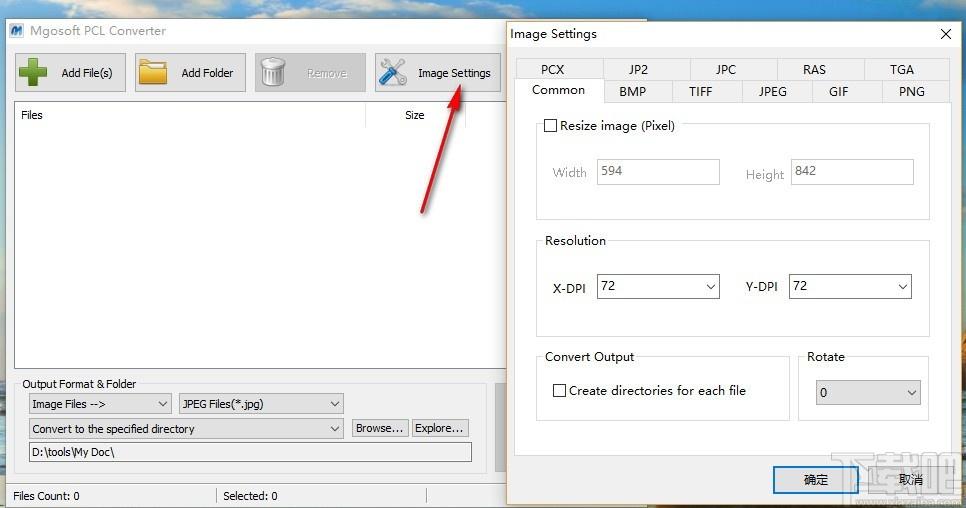Click the Size column header
The height and width of the screenshot is (508, 966).
(x=415, y=115)
